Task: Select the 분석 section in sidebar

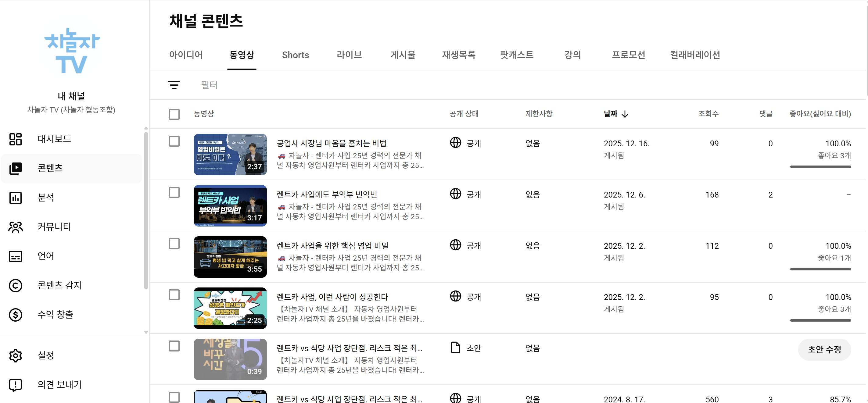Action: click(46, 198)
